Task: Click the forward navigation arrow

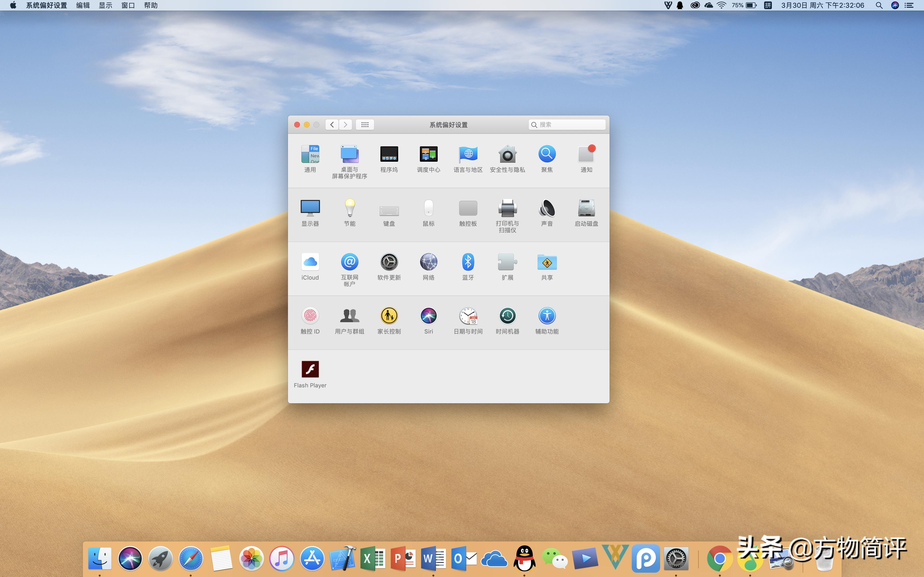Action: [345, 125]
